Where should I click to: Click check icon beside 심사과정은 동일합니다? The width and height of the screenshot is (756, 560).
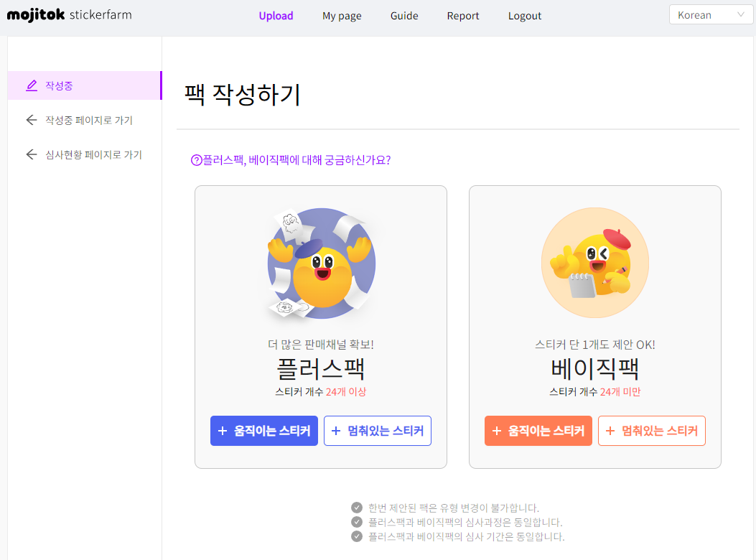357,522
